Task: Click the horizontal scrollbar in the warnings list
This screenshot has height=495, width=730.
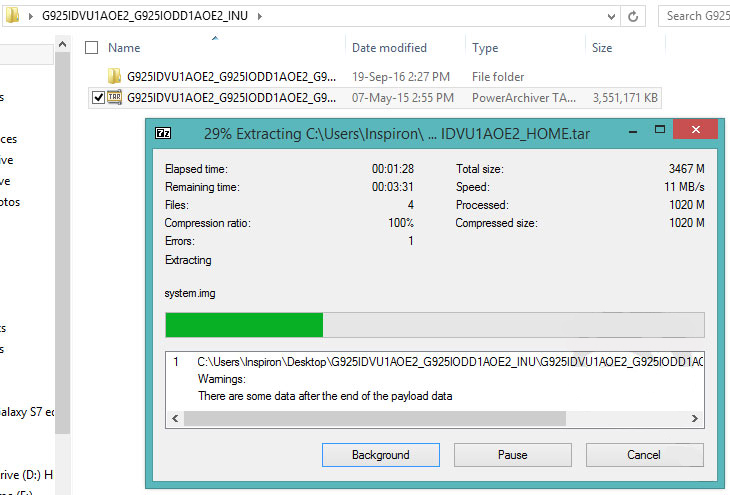Action: (x=375, y=418)
